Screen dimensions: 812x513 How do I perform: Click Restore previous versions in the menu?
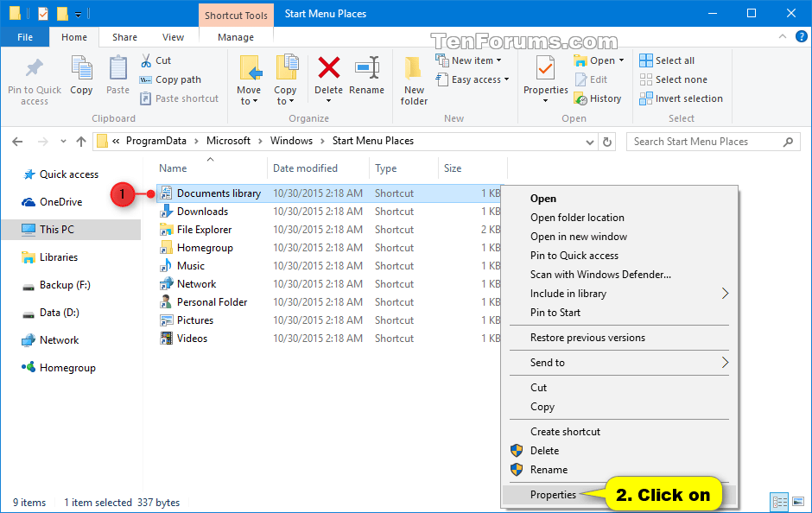(590, 337)
